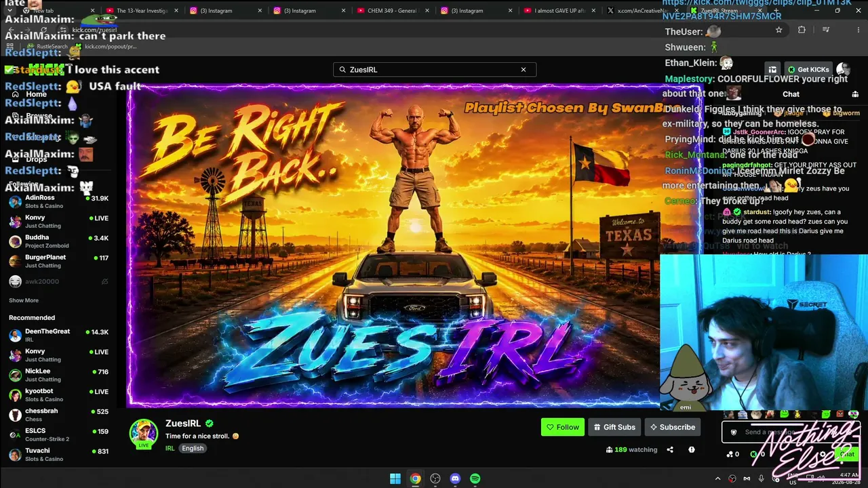
Task: Show hidden system tray icons
Action: click(717, 479)
